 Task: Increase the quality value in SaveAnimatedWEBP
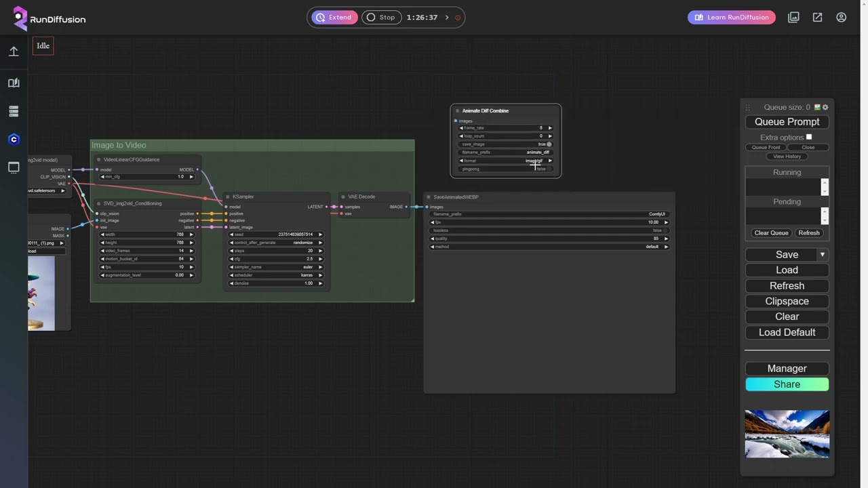[x=665, y=239]
